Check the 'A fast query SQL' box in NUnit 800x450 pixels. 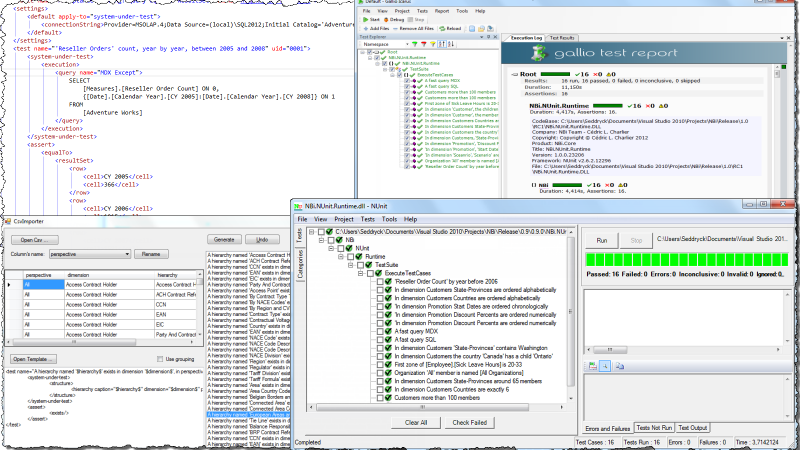coord(380,340)
